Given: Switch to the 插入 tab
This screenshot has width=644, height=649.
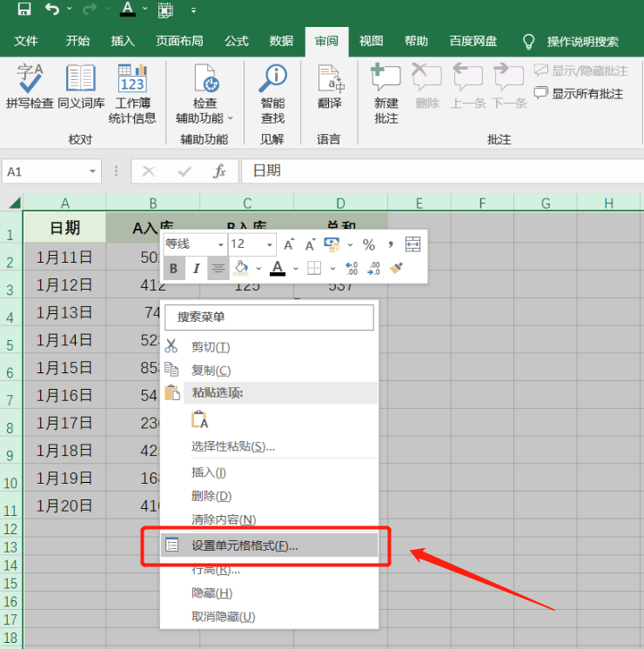Looking at the screenshot, I should [x=123, y=41].
